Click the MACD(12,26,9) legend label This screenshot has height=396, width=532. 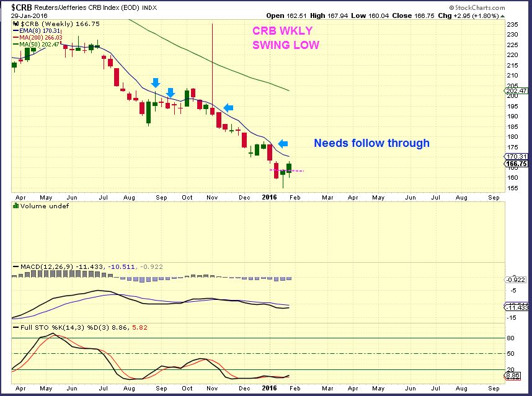click(x=47, y=267)
